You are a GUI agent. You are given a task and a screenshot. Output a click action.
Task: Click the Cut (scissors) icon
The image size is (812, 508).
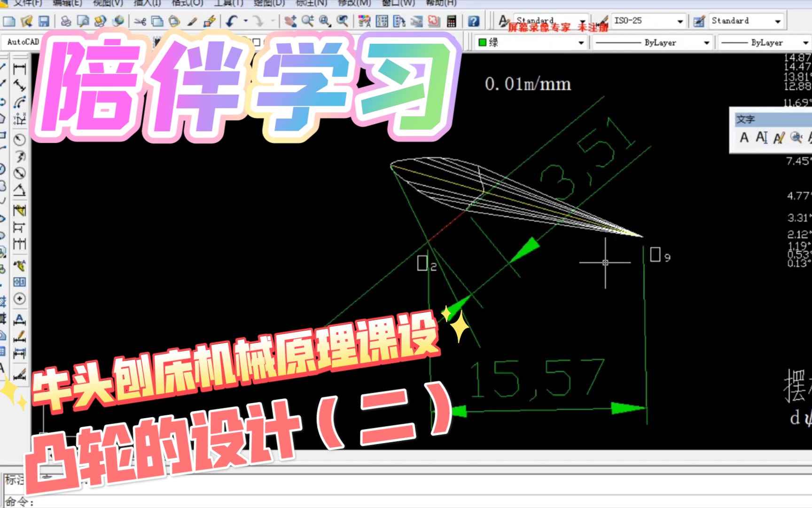tap(140, 21)
